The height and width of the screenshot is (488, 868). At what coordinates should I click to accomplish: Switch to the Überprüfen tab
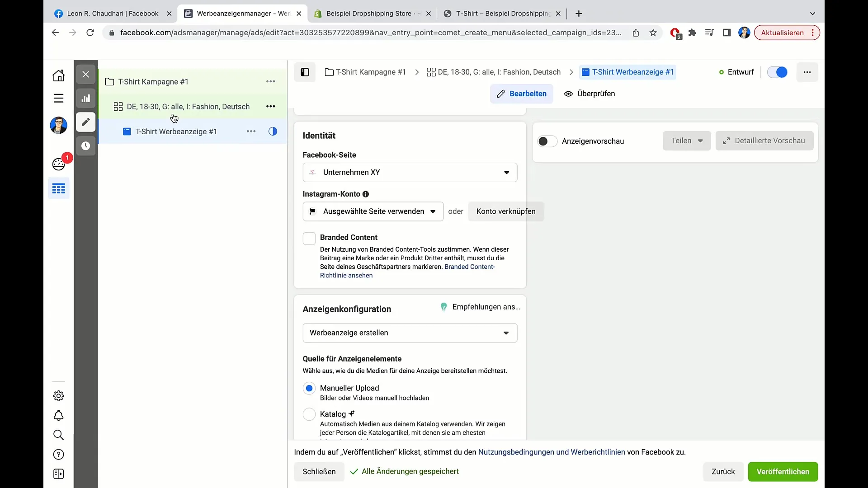click(590, 94)
